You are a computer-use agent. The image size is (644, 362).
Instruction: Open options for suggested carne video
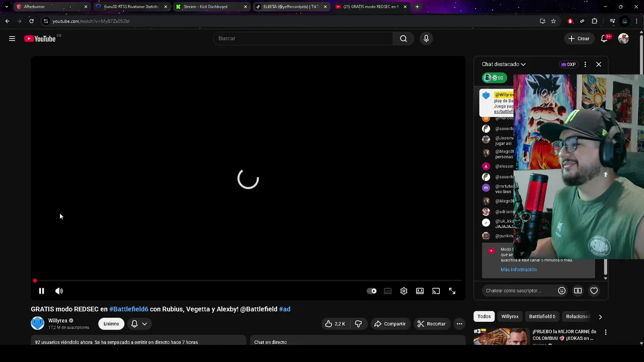(606, 332)
